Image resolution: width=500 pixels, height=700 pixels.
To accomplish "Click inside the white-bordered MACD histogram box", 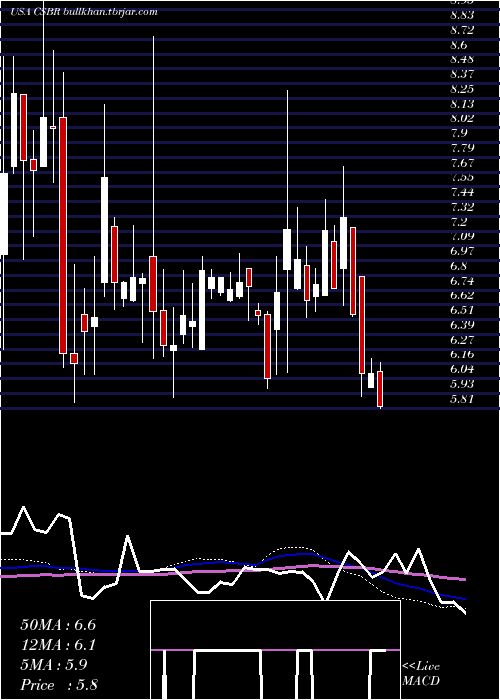I will tap(275, 650).
